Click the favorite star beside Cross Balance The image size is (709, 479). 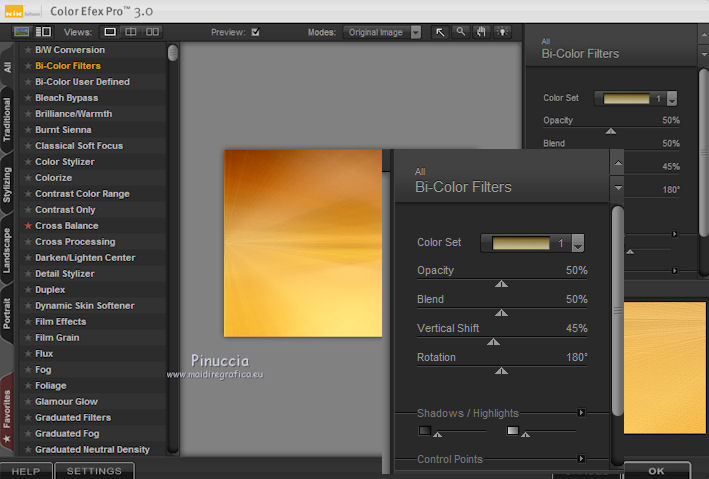(28, 226)
